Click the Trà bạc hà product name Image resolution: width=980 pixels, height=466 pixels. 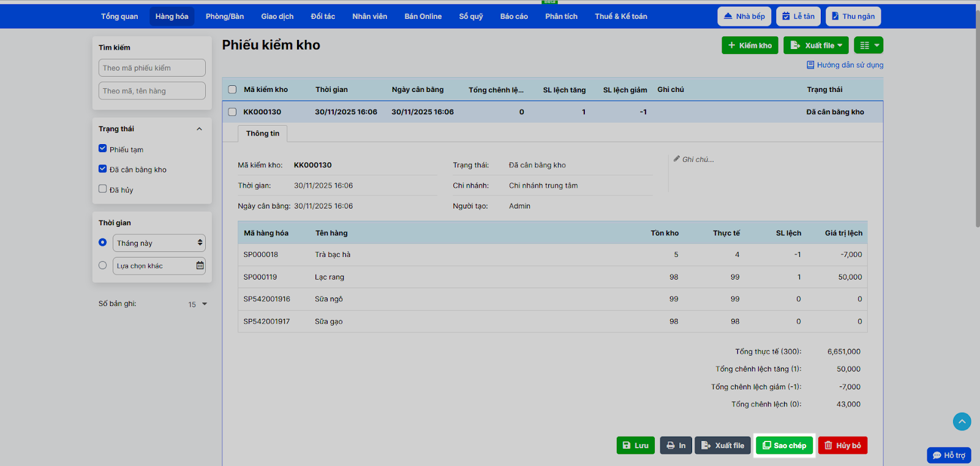click(x=333, y=254)
